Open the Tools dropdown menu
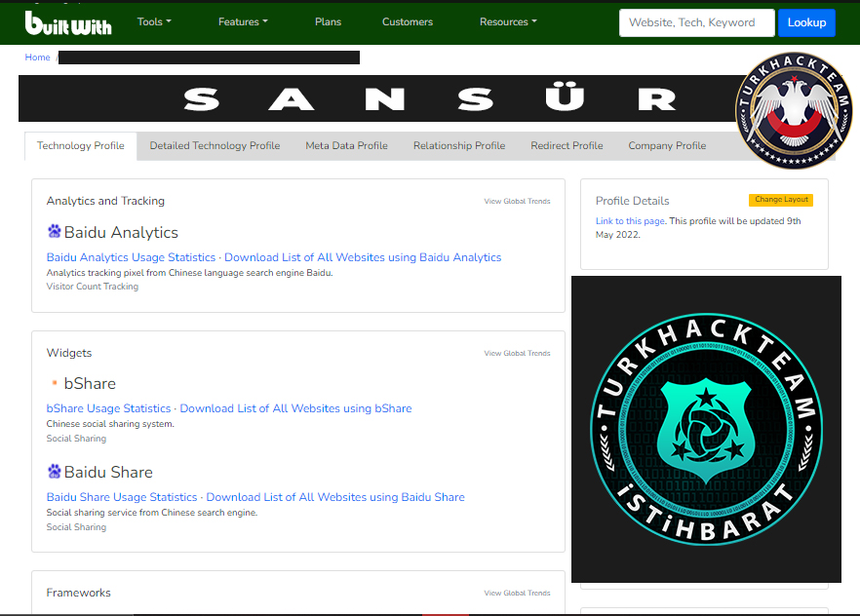This screenshot has width=860, height=616. 154,21
